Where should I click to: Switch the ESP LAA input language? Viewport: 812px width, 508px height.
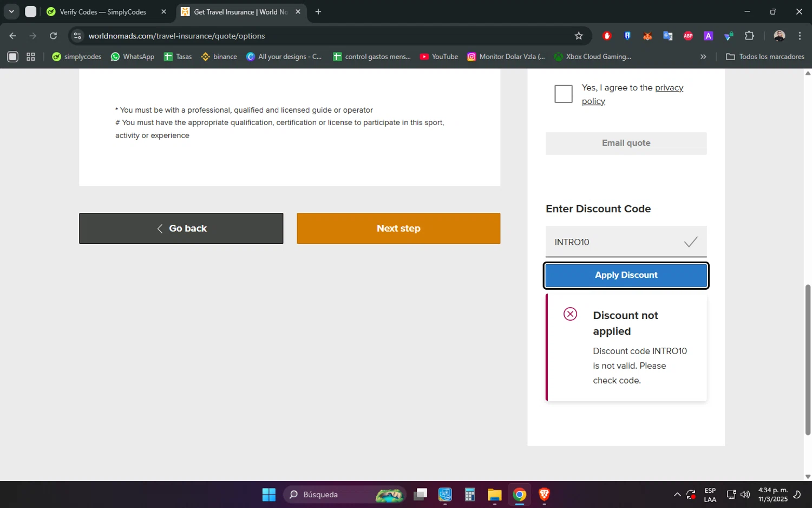(x=710, y=494)
